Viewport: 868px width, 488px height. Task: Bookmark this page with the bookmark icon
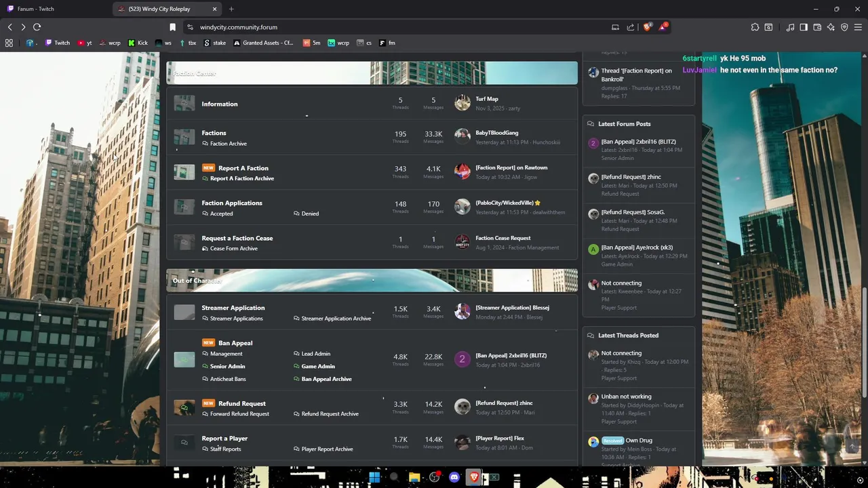tap(172, 27)
